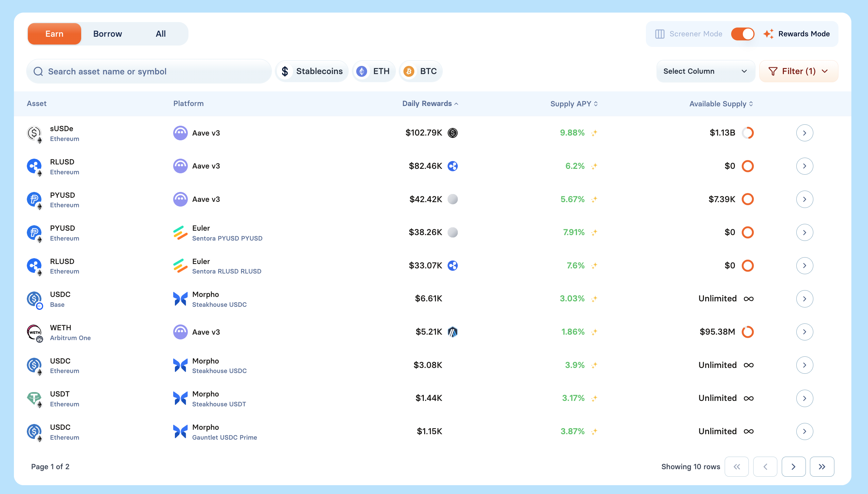
Task: Expand the Filter (1) dropdown
Action: [798, 71]
